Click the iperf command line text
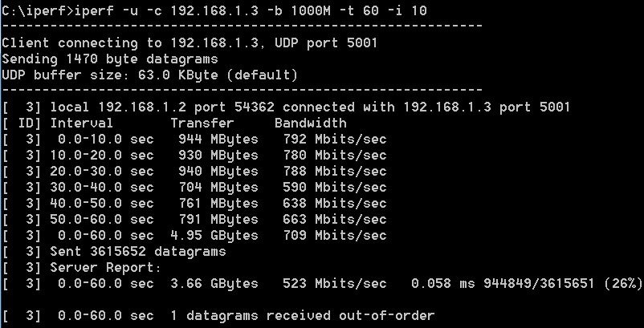This screenshot has width=644, height=328. 214,10
